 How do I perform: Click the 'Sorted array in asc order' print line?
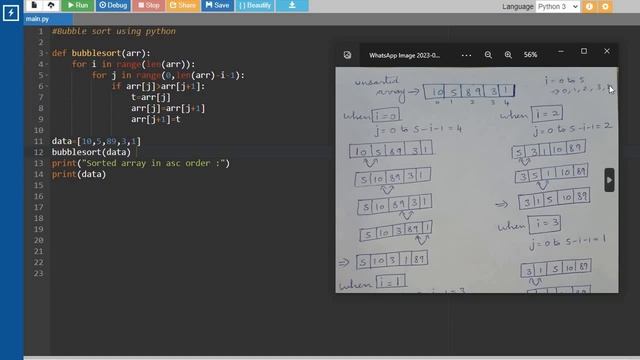coord(141,163)
